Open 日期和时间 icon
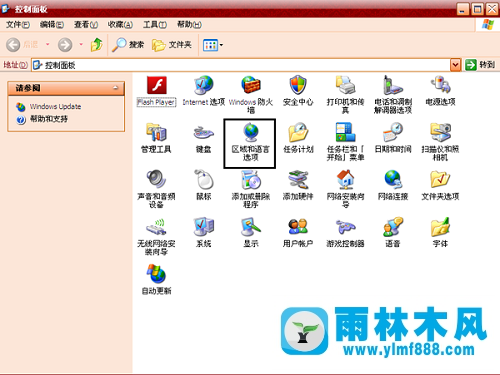 [x=393, y=138]
